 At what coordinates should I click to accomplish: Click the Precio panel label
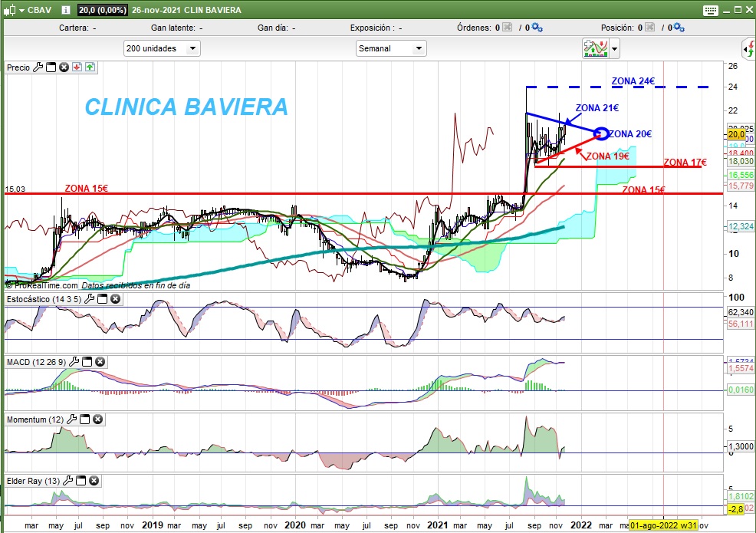(x=18, y=67)
